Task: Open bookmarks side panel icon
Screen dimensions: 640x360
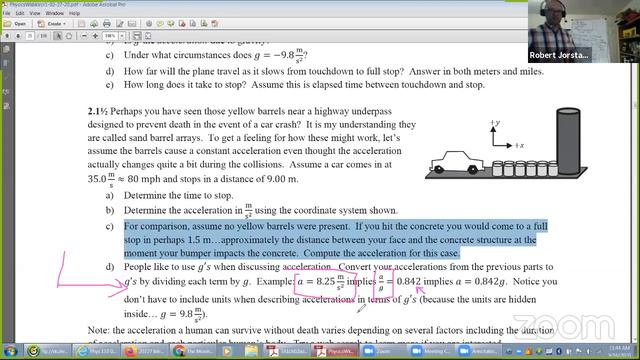Action: pyautogui.click(x=7, y=64)
